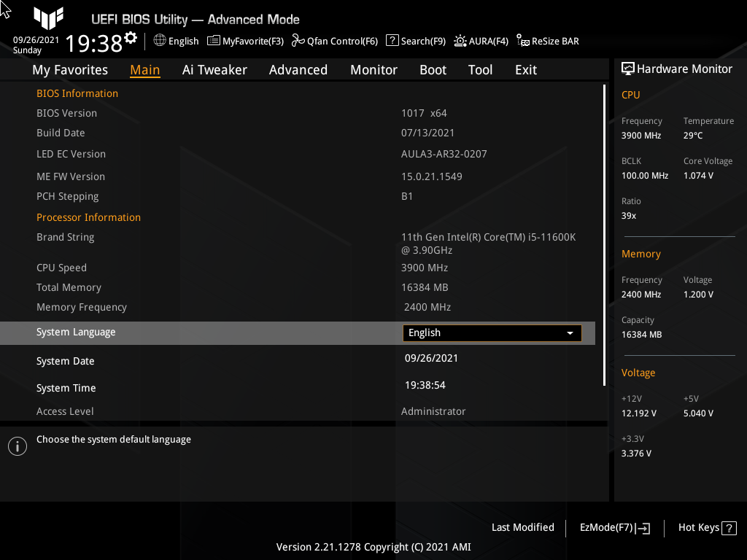Screen dimensions: 747x560
Task: Click the info icon near help text
Action: coord(17,446)
